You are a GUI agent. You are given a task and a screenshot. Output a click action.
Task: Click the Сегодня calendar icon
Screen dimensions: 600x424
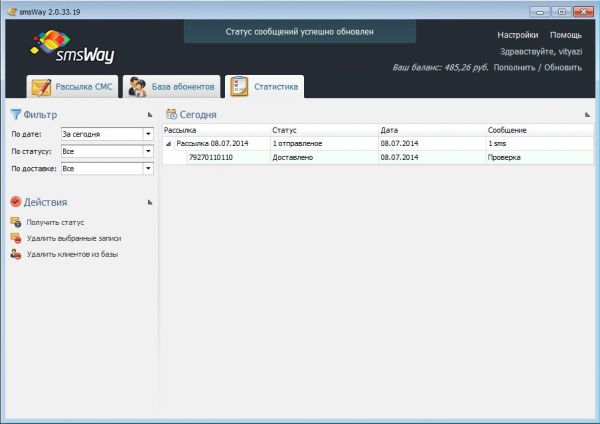[x=171, y=115]
